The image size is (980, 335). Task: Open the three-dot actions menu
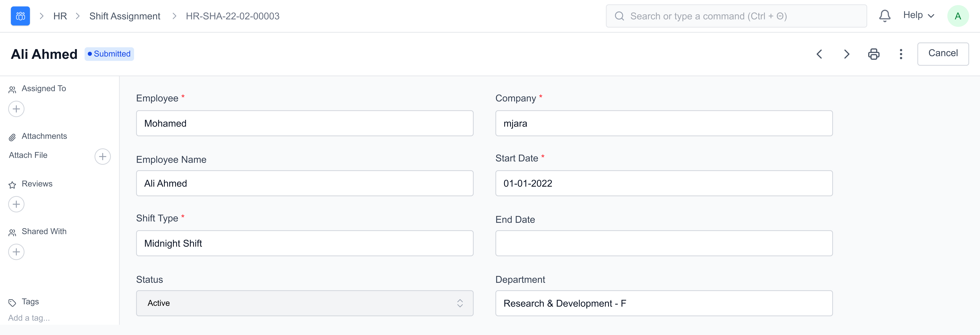tap(901, 54)
